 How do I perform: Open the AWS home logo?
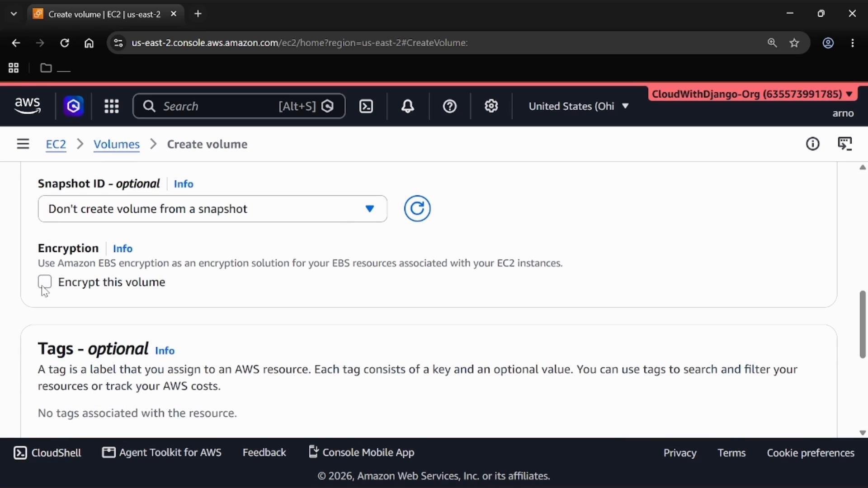coord(28,106)
